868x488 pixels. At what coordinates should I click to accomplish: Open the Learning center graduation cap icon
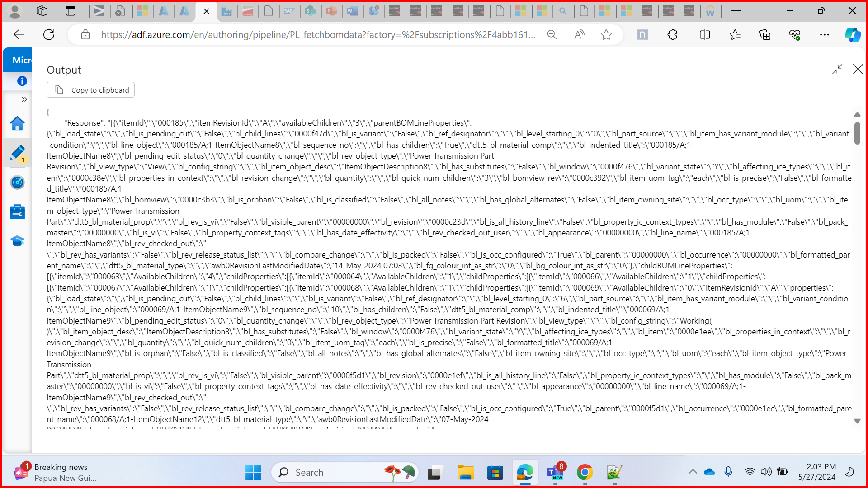(x=17, y=241)
